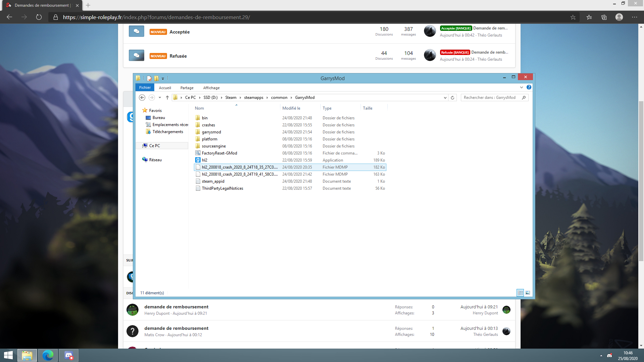Viewport: 644px width, 362px height.
Task: Click SSD (D:) in the breadcrumb path
Action: (210, 98)
